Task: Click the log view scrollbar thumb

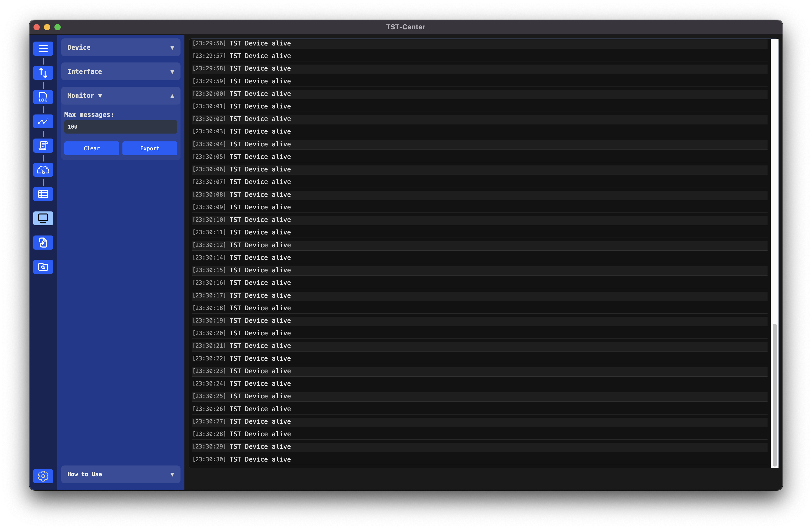Action: pos(775,395)
